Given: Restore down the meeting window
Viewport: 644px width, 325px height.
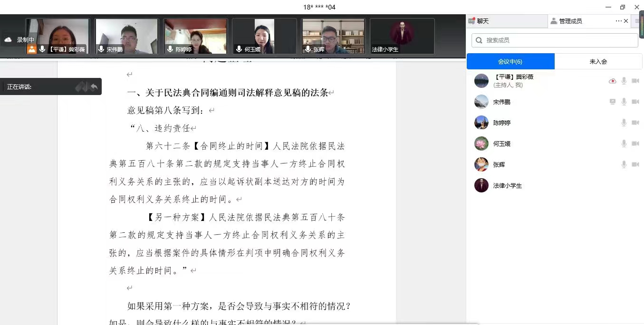Looking at the screenshot, I should (x=623, y=7).
